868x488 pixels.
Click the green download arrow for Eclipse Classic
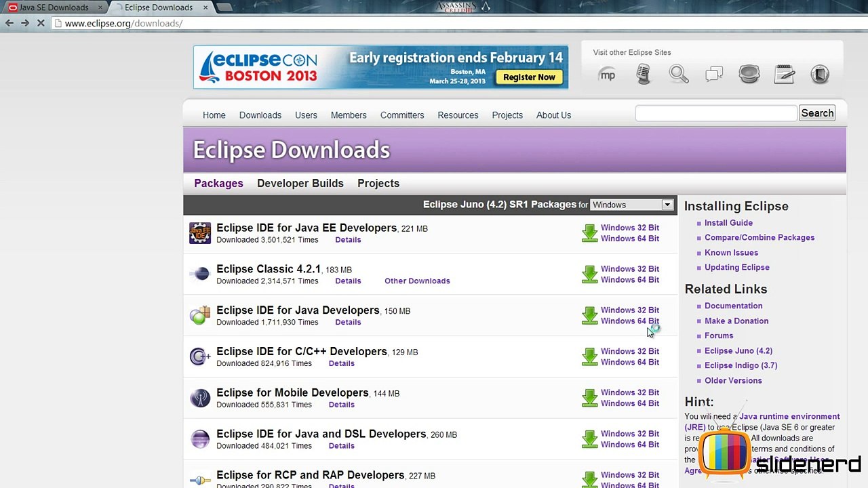pos(589,274)
